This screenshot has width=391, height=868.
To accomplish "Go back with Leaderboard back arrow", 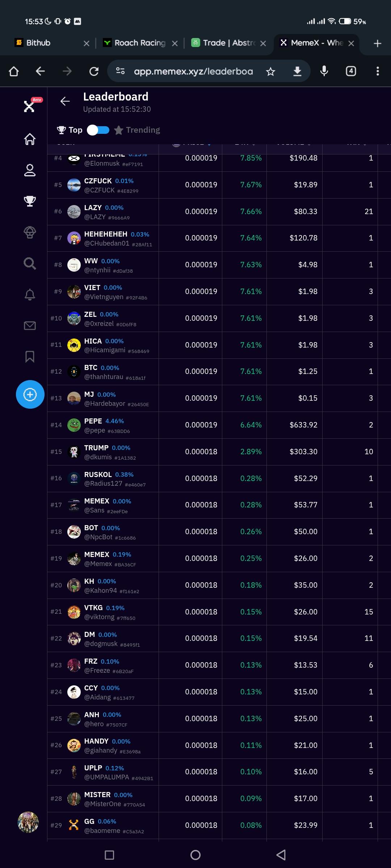I will coord(65,101).
